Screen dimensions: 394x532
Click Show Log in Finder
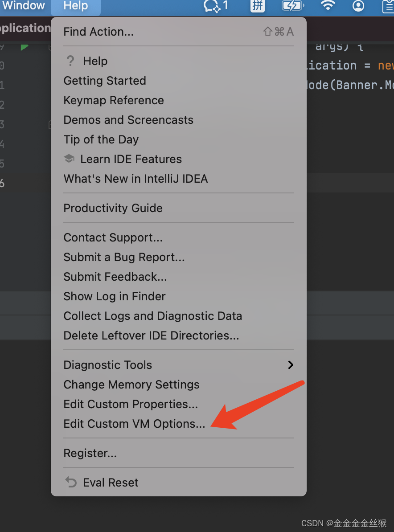[115, 296]
